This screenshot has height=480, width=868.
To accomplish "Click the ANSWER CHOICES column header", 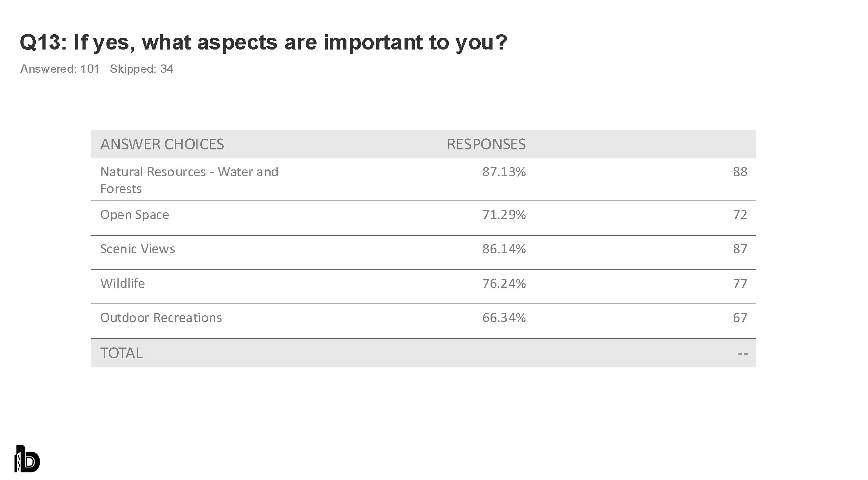I will pos(162,144).
